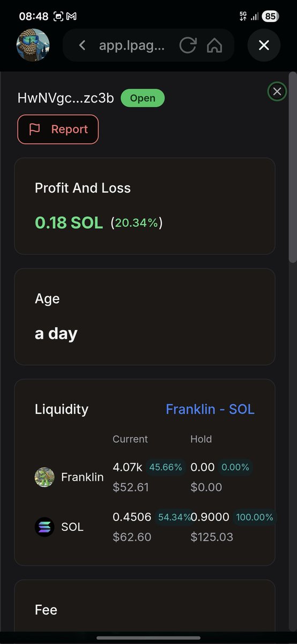Tap the 45.66% Franklin current percentage badge
Image resolution: width=297 pixels, height=644 pixels.
click(166, 467)
